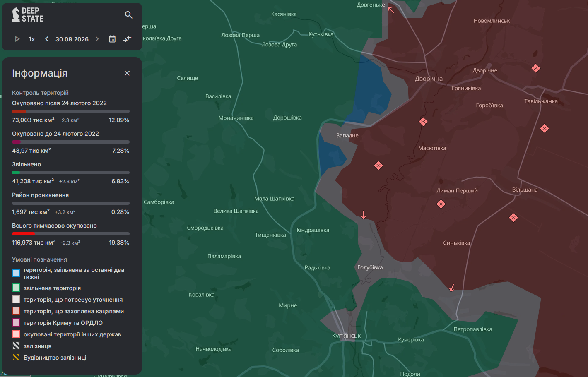Click the 41,208 тис км² liberated value
588x377 pixels.
click(33, 181)
